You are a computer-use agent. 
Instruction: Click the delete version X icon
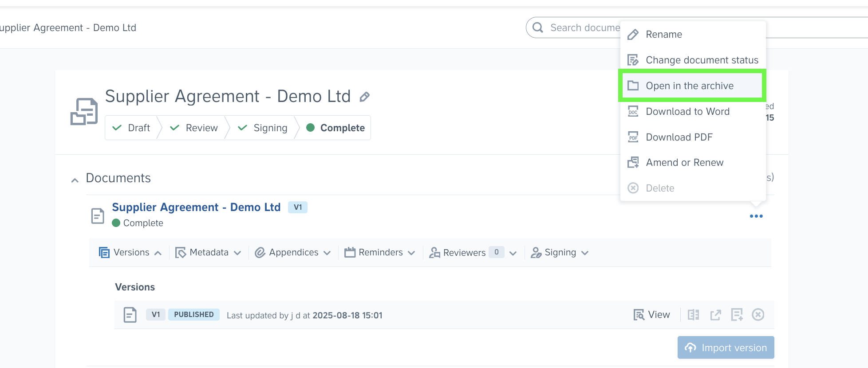pyautogui.click(x=758, y=315)
